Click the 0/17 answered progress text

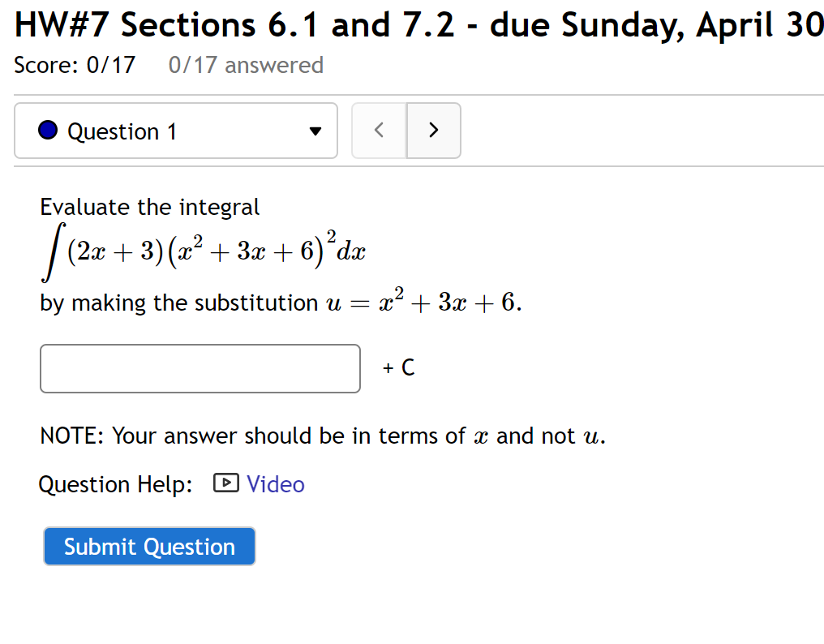[x=245, y=65]
